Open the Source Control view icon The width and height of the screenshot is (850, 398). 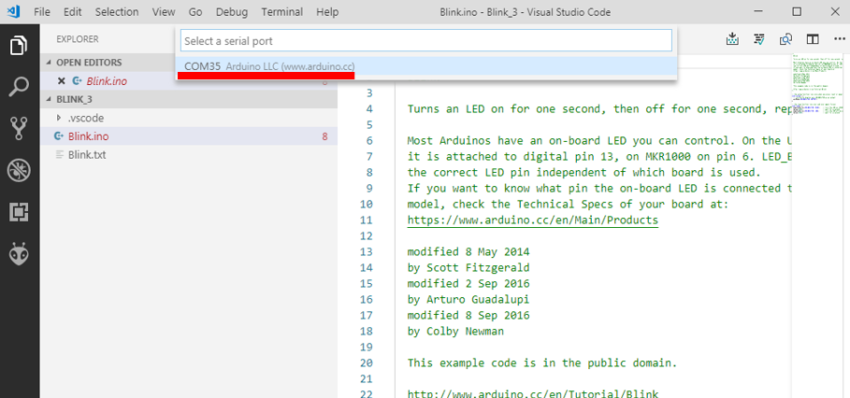click(19, 129)
